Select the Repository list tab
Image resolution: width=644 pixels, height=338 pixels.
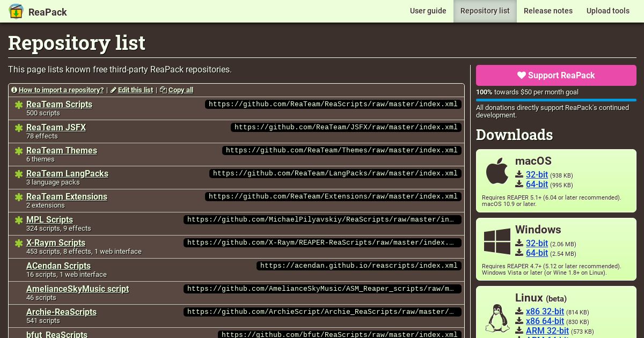pos(485,11)
